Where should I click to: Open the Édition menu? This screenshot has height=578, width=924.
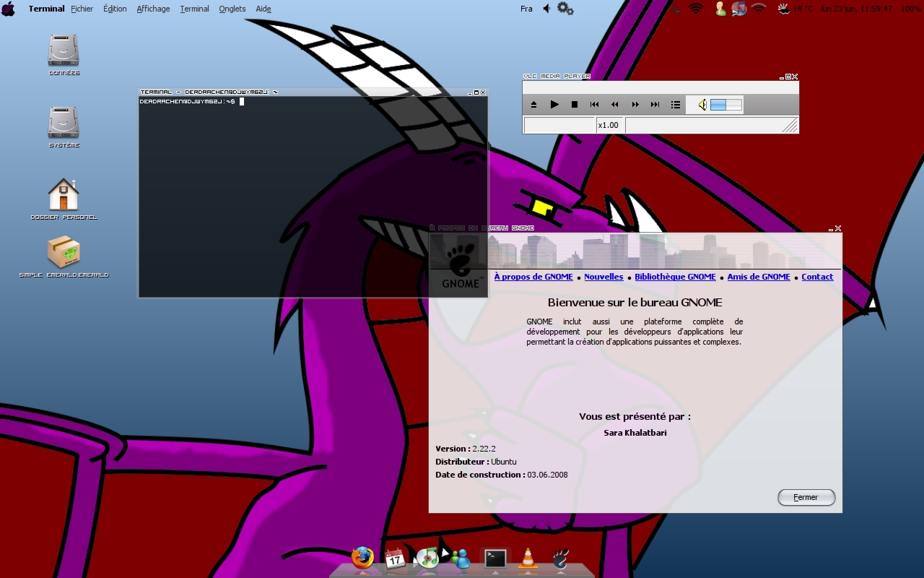115,9
